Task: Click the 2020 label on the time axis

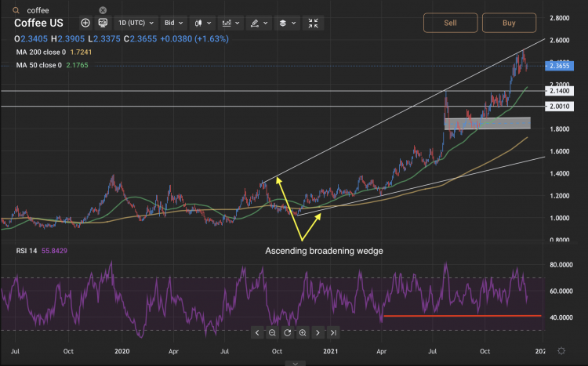Action: pos(122,351)
